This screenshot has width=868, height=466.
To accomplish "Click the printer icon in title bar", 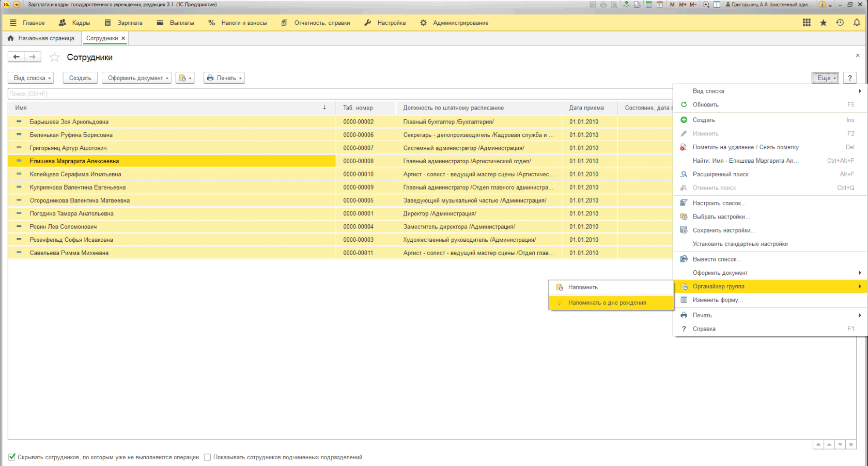I will (603, 5).
